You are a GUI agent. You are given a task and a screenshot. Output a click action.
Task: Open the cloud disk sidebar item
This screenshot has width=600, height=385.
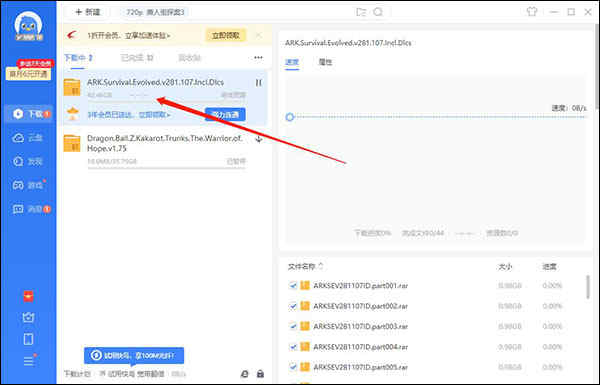tap(28, 138)
